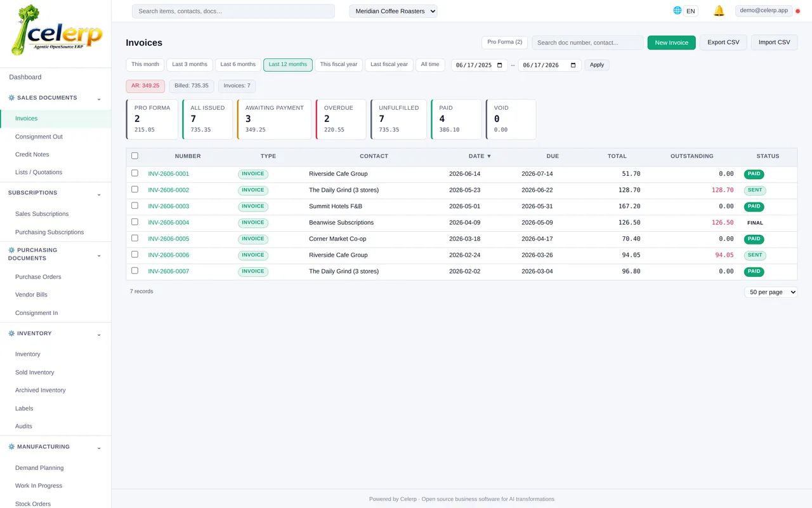The width and height of the screenshot is (812, 508).
Task: Open Lists / Quotations in sidebar
Action: pyautogui.click(x=39, y=172)
